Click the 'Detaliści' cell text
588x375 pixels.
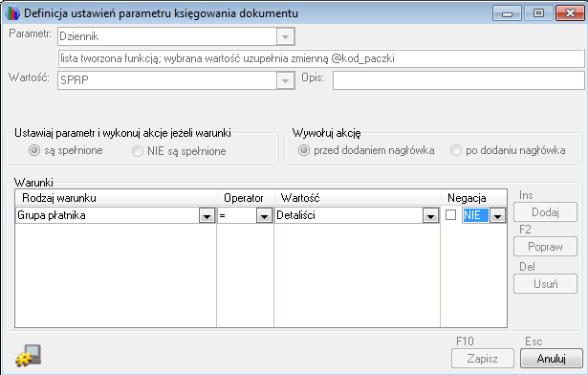(x=295, y=215)
